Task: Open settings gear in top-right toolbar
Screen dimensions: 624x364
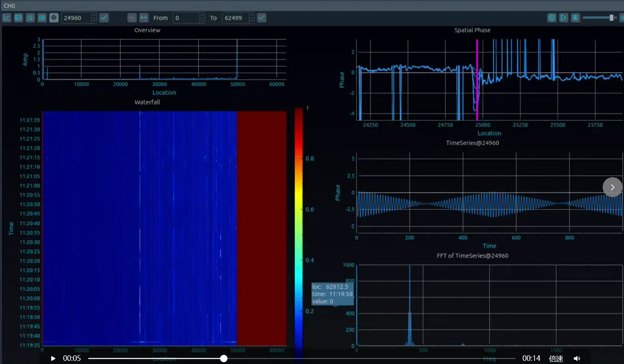Action: coord(552,18)
